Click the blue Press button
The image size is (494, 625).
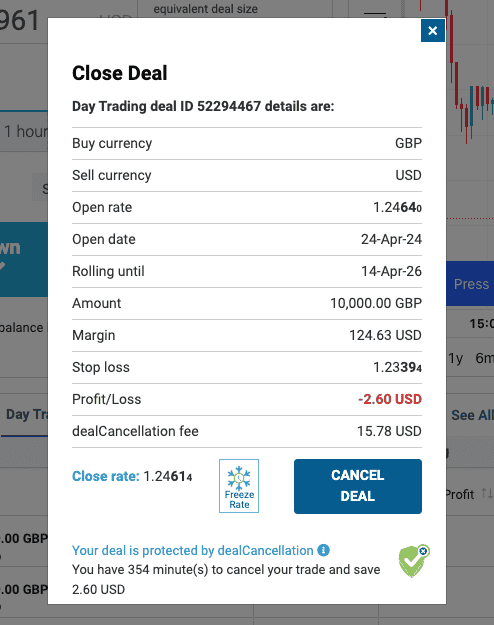click(470, 284)
